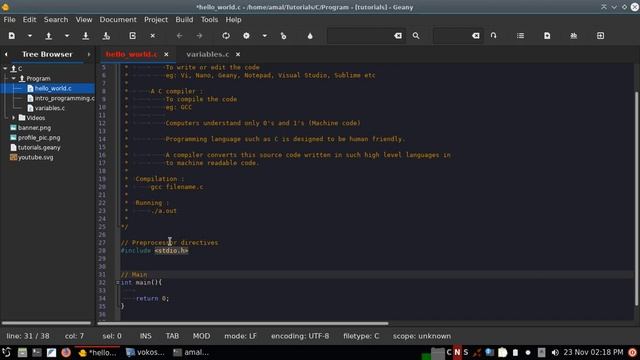This screenshot has height=360, width=640.
Task: Open the New file template dropdown arrow
Action: click(30, 36)
